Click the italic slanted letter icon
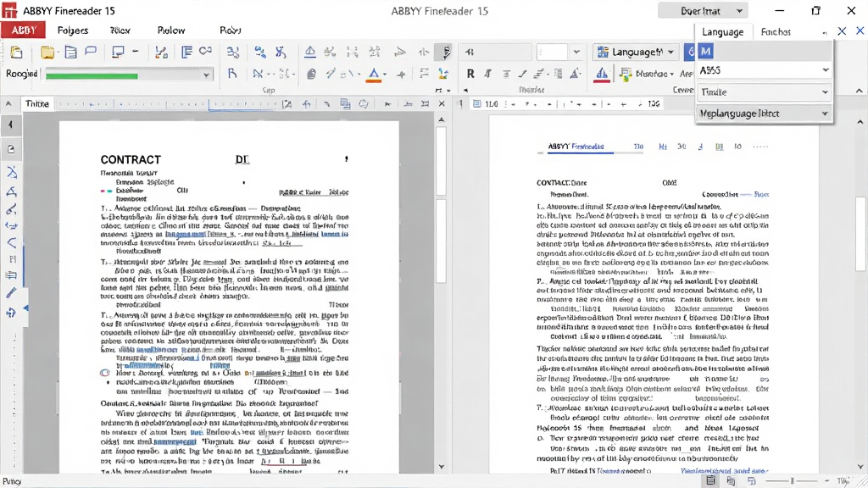Image resolution: width=868 pixels, height=488 pixels. (x=487, y=74)
